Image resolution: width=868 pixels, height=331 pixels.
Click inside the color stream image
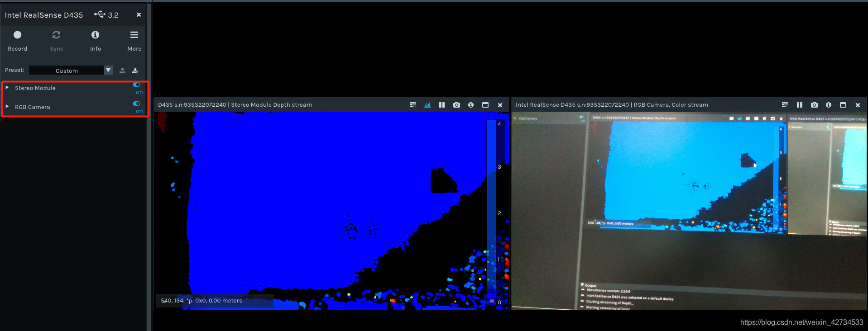690,211
